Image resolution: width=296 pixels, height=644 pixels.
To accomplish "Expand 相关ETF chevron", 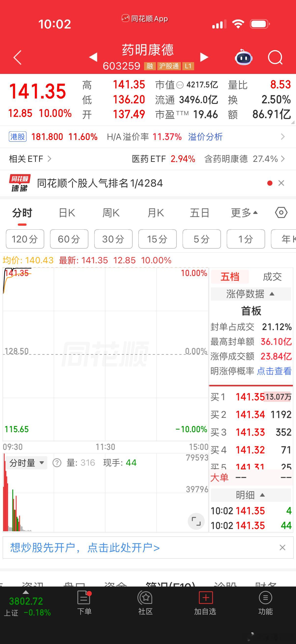I will [x=50, y=159].
